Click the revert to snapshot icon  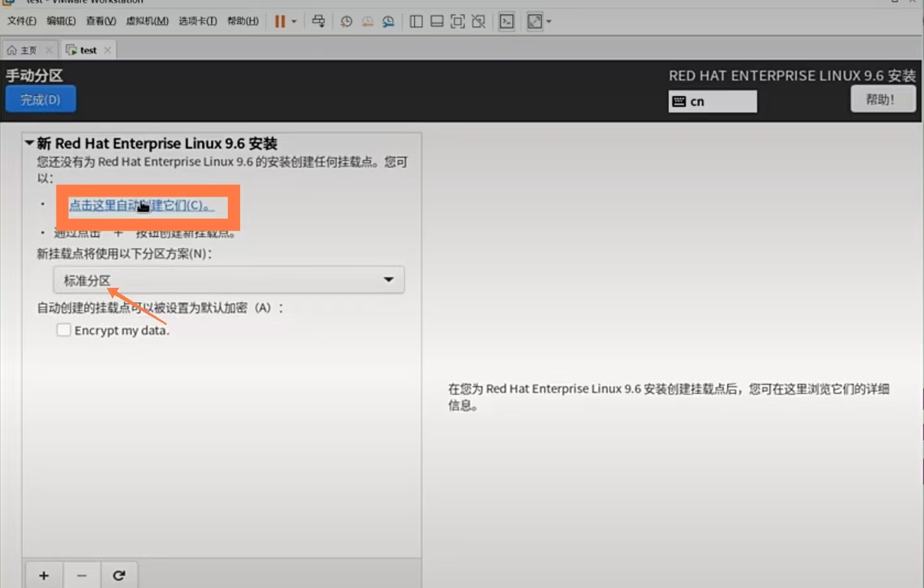(x=368, y=21)
